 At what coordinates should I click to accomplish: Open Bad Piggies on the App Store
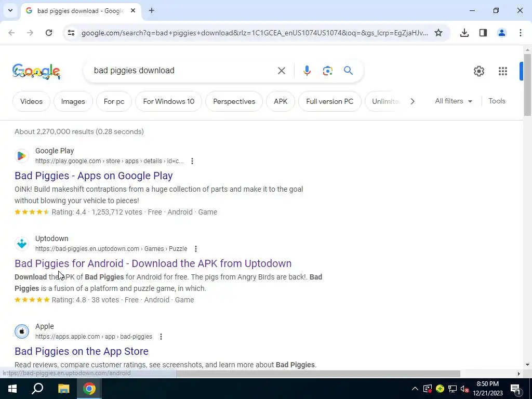[82, 352]
